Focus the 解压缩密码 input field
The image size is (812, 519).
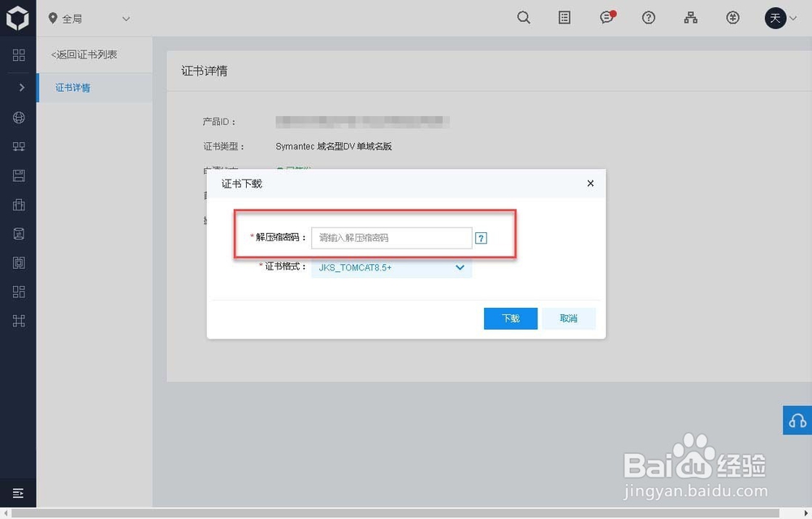point(391,238)
